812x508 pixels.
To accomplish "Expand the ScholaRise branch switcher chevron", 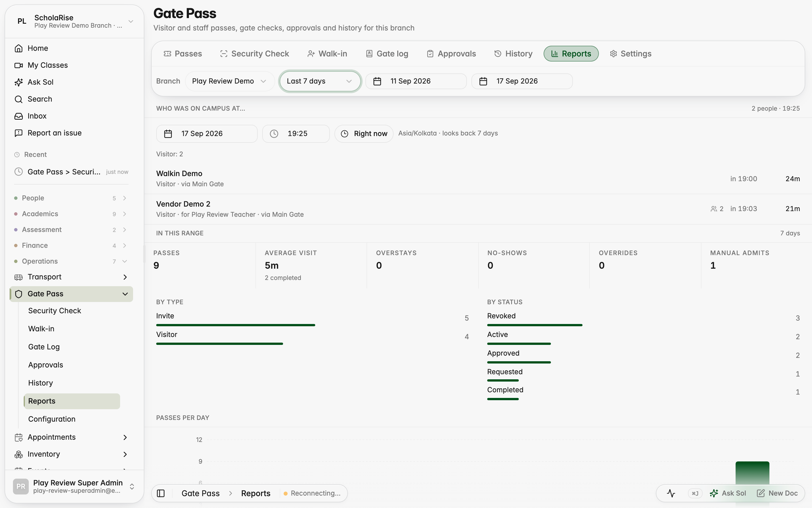I will pyautogui.click(x=131, y=21).
